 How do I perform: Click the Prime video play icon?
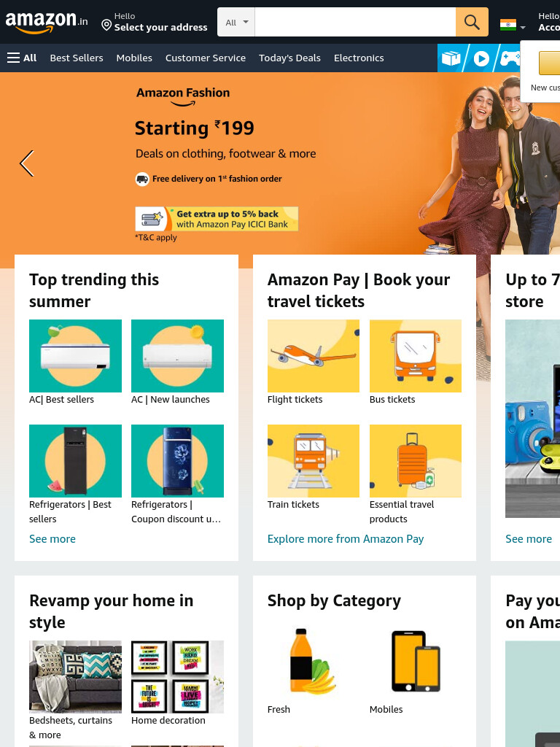click(x=481, y=58)
